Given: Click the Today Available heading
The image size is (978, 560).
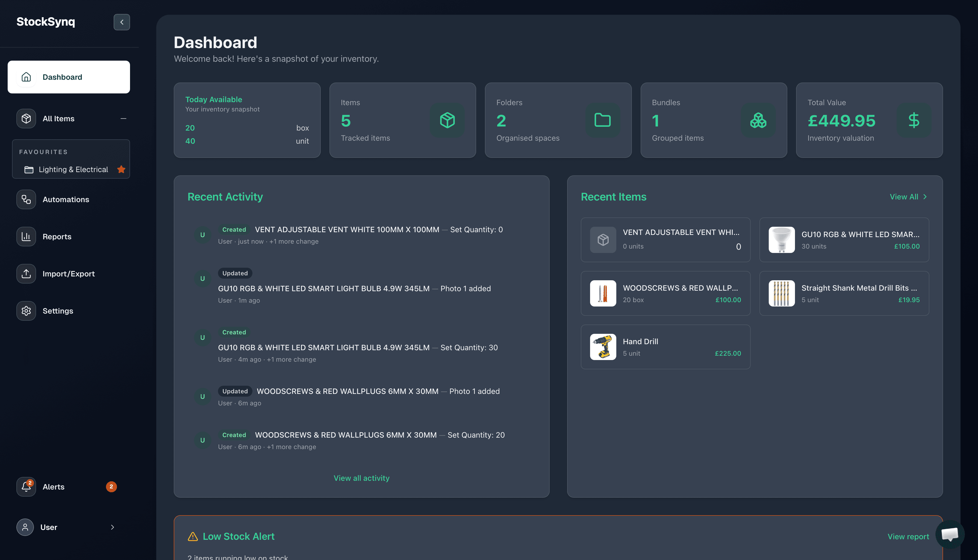Looking at the screenshot, I should coord(214,99).
